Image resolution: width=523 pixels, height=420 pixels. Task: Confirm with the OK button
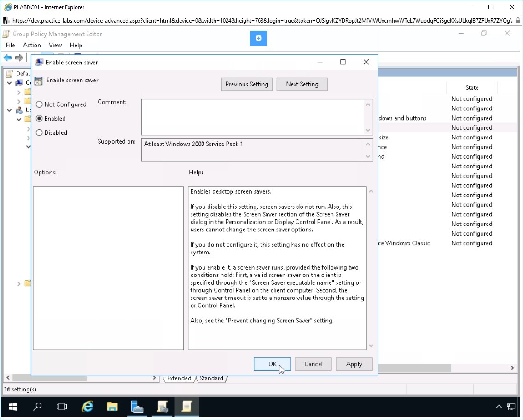tap(272, 364)
